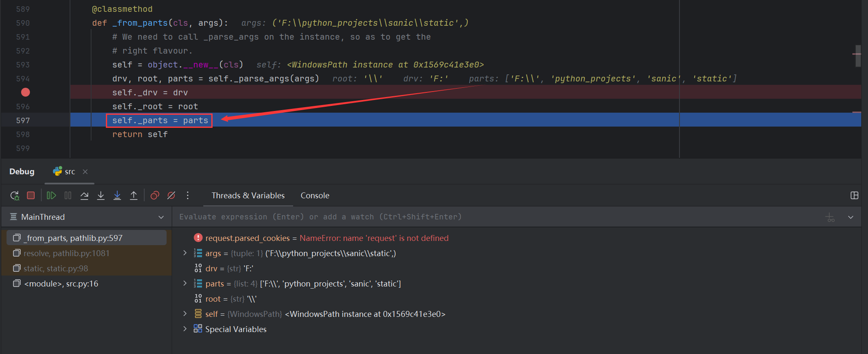Step into the function call
This screenshot has height=354, width=868.
[x=101, y=195]
